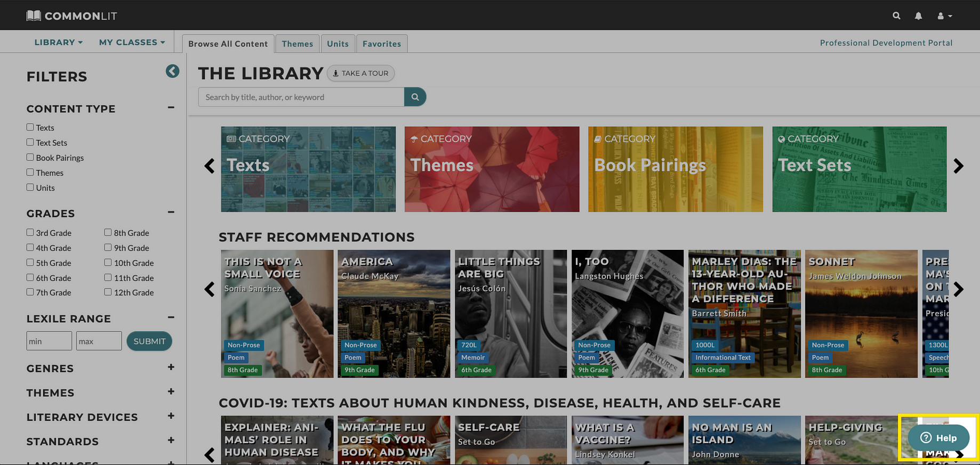Collapse the Filters sidebar arrow
Viewport: 980px width, 465px height.
click(x=172, y=71)
